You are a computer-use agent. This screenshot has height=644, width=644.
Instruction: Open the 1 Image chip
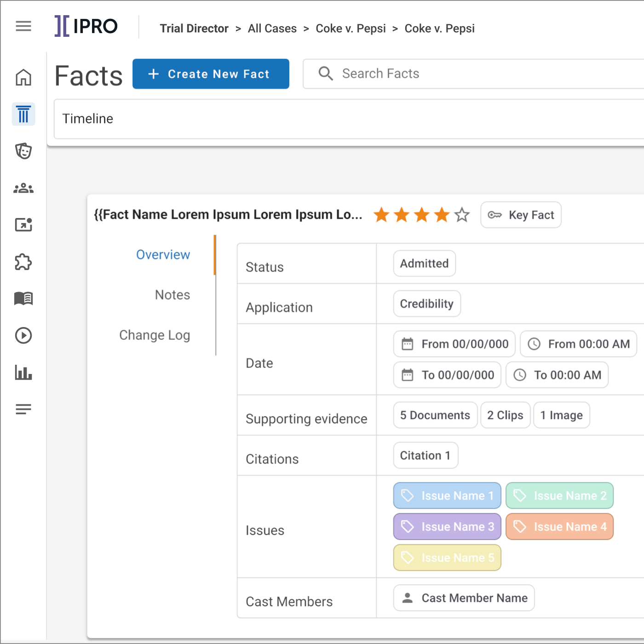pyautogui.click(x=562, y=415)
